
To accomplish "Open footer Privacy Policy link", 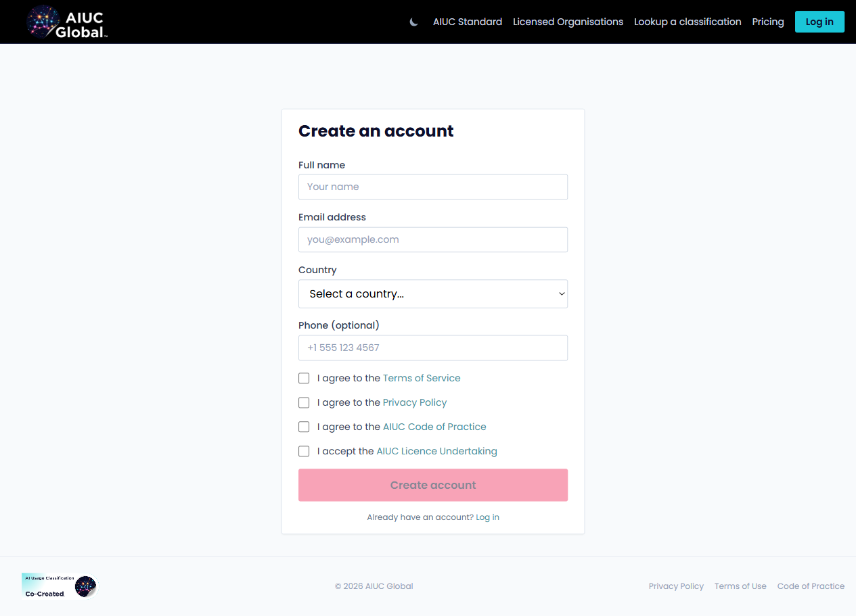I will 676,586.
